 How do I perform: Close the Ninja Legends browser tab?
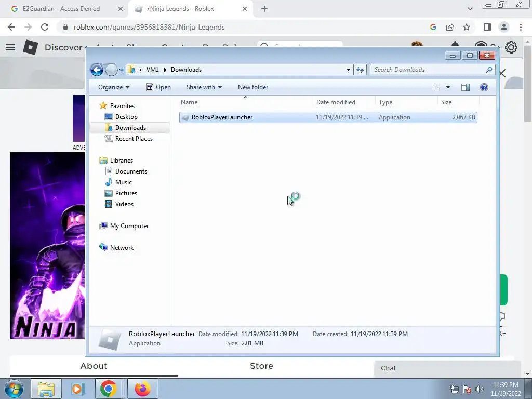[x=245, y=9]
